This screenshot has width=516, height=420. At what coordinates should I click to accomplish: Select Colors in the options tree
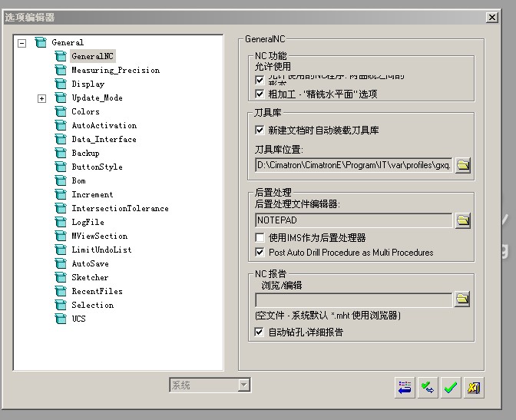coord(85,111)
